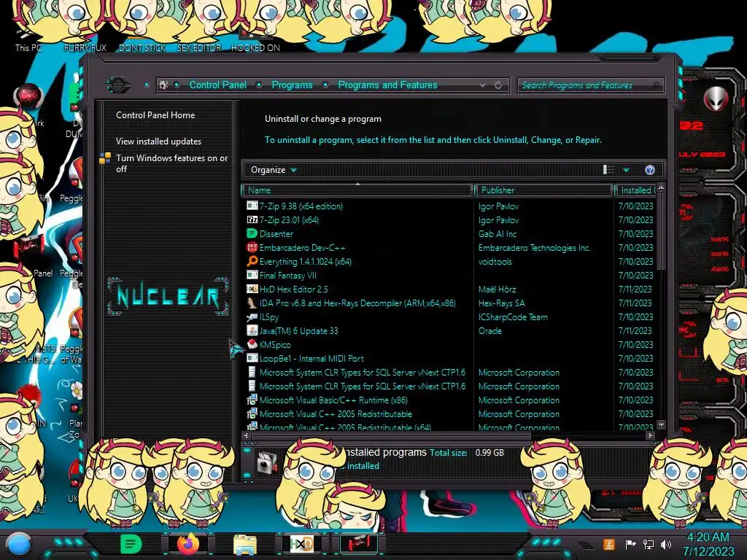Click the volume speaker tray icon
The width and height of the screenshot is (747, 560).
[x=666, y=544]
